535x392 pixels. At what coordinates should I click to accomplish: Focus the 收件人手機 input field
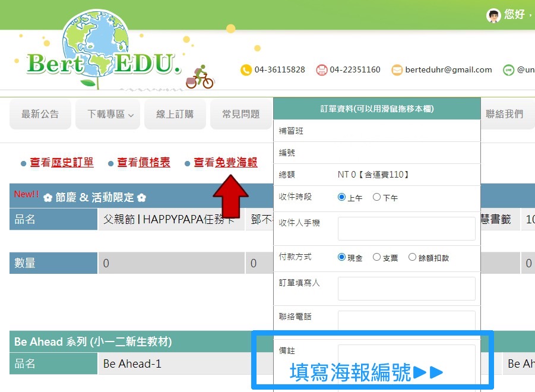pyautogui.click(x=406, y=229)
